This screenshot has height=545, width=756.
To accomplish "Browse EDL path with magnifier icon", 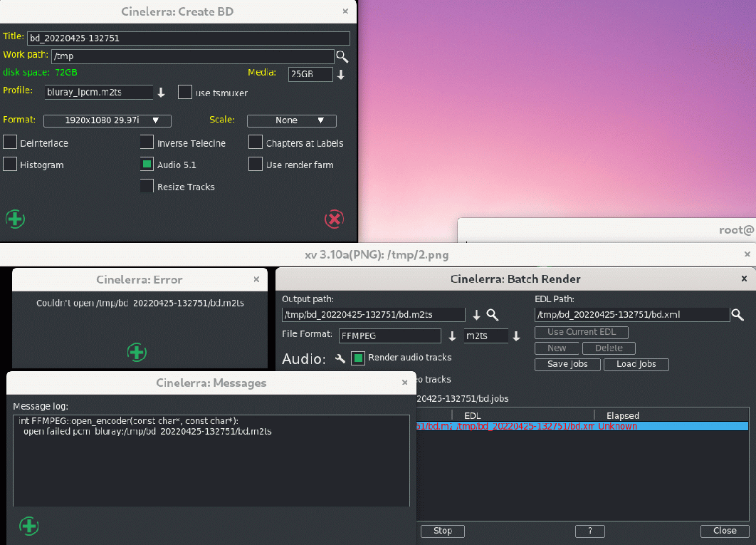I will click(x=737, y=315).
